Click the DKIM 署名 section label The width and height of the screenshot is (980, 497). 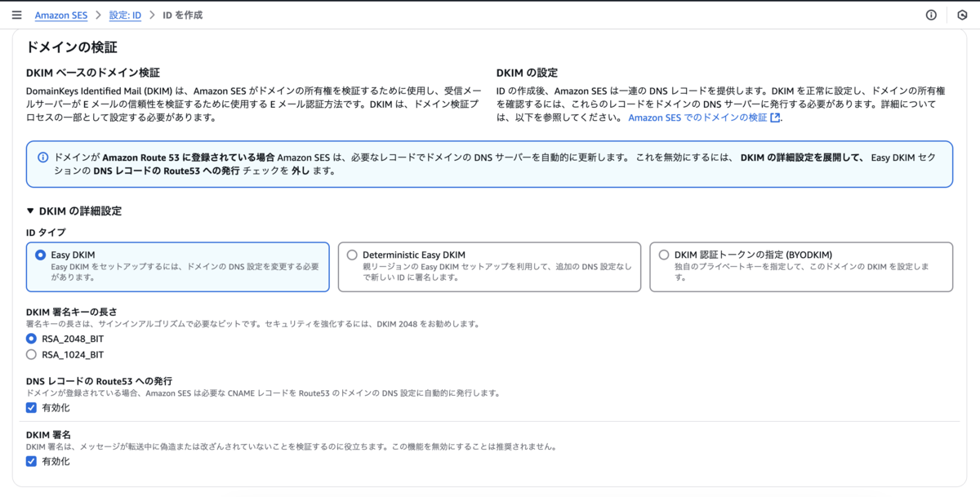pyautogui.click(x=48, y=435)
